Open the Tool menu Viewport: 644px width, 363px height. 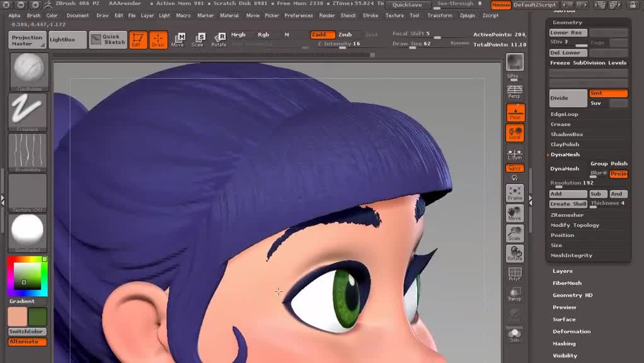pos(415,16)
